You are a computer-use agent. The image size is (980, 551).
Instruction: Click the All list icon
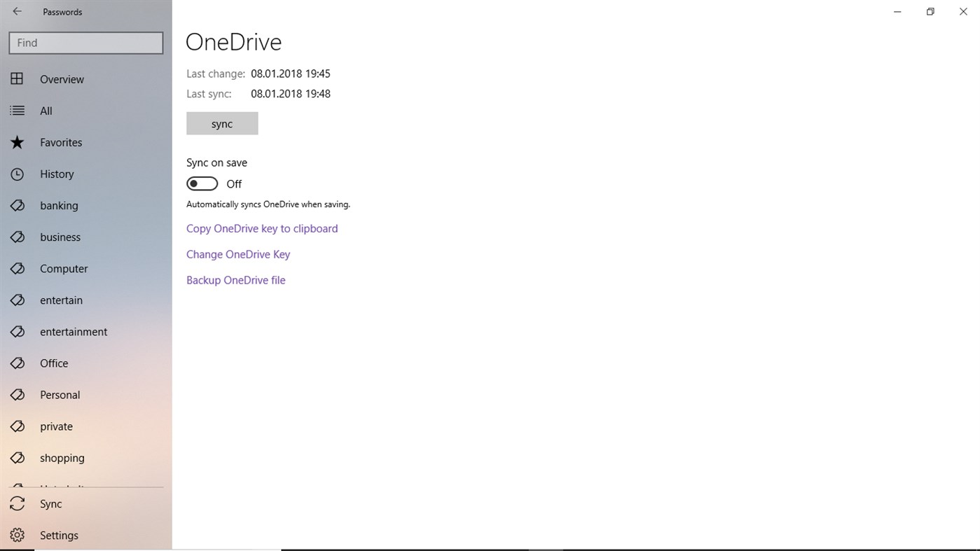coord(17,111)
